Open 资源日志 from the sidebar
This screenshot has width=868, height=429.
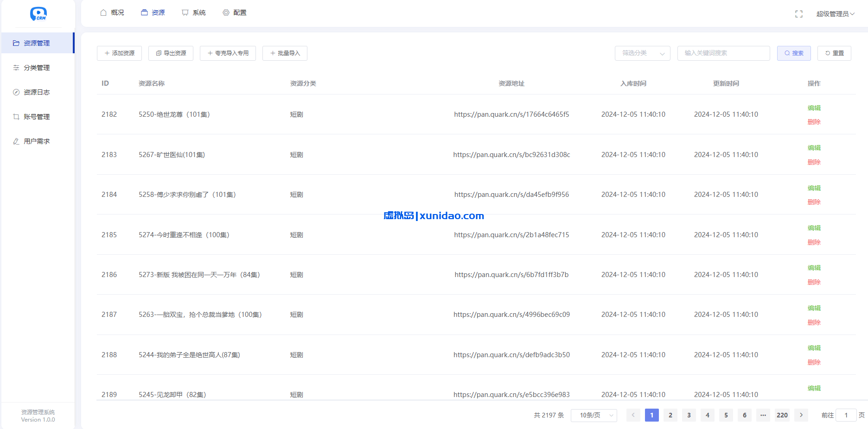tap(37, 92)
